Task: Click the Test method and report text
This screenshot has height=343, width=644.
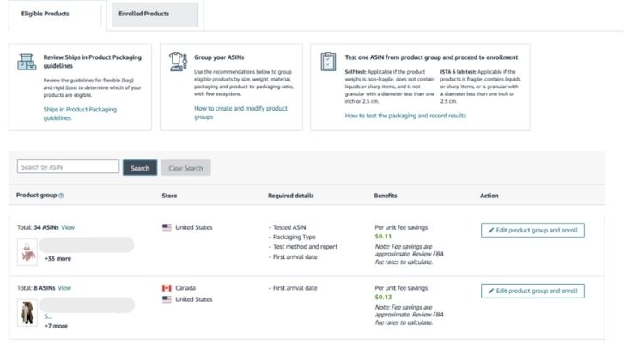Action: (305, 247)
